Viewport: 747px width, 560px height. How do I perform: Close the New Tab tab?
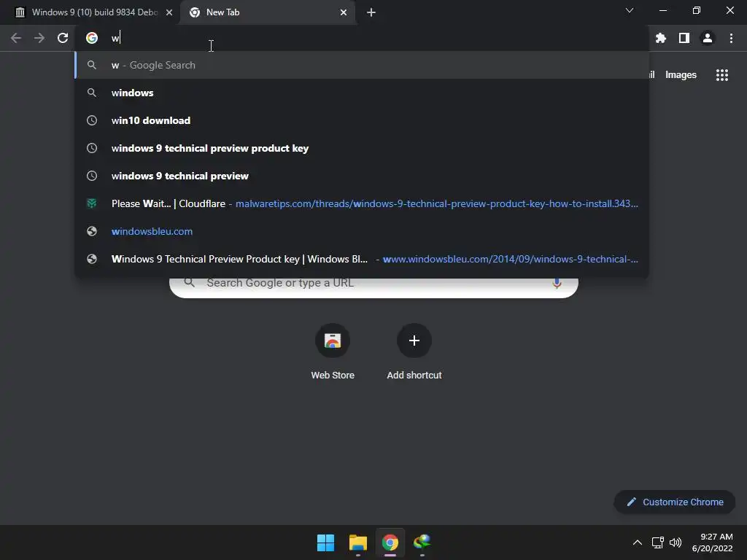(344, 12)
